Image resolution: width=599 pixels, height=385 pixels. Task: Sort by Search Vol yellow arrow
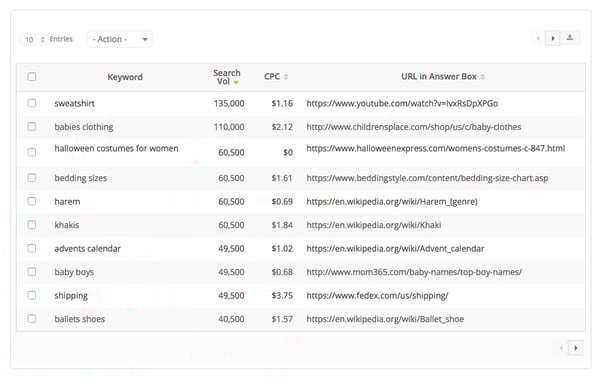[236, 82]
